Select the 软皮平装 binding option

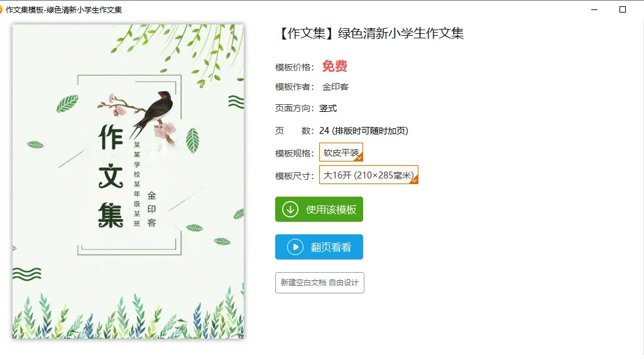(x=341, y=153)
